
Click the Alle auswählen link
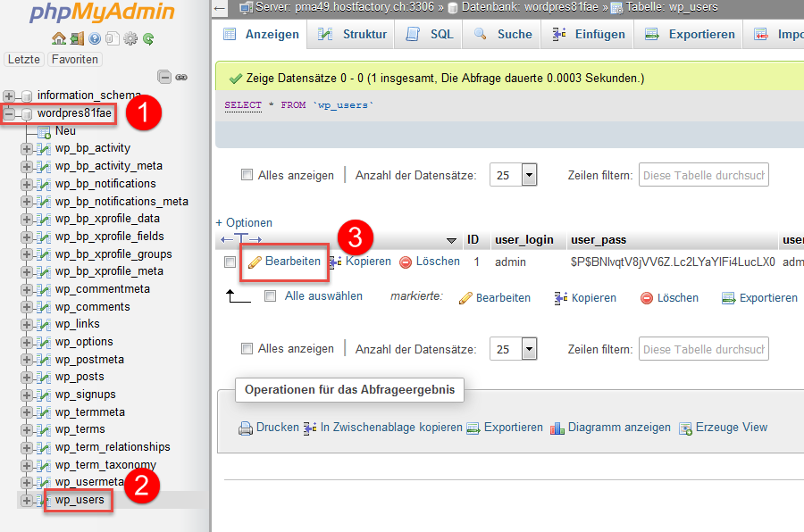pyautogui.click(x=323, y=296)
